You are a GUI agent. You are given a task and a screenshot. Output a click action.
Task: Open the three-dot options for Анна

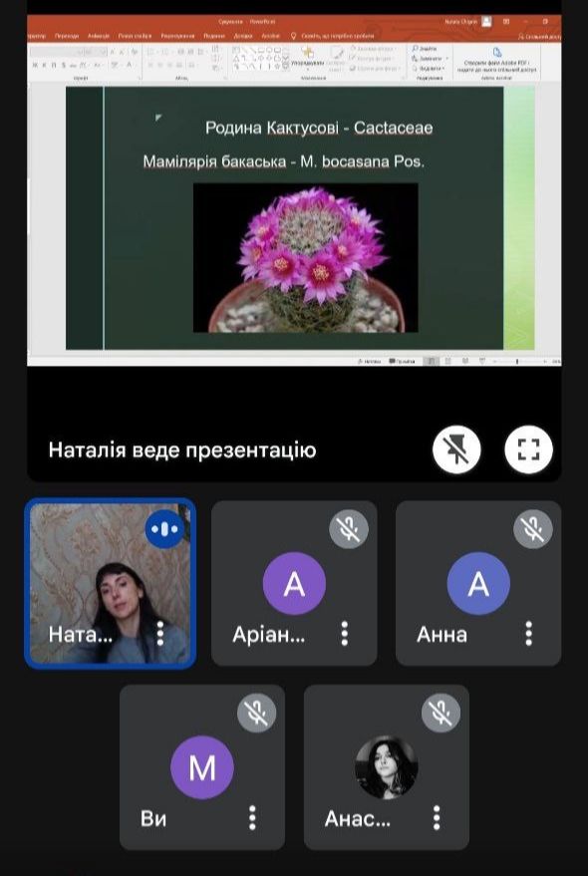pyautogui.click(x=529, y=634)
